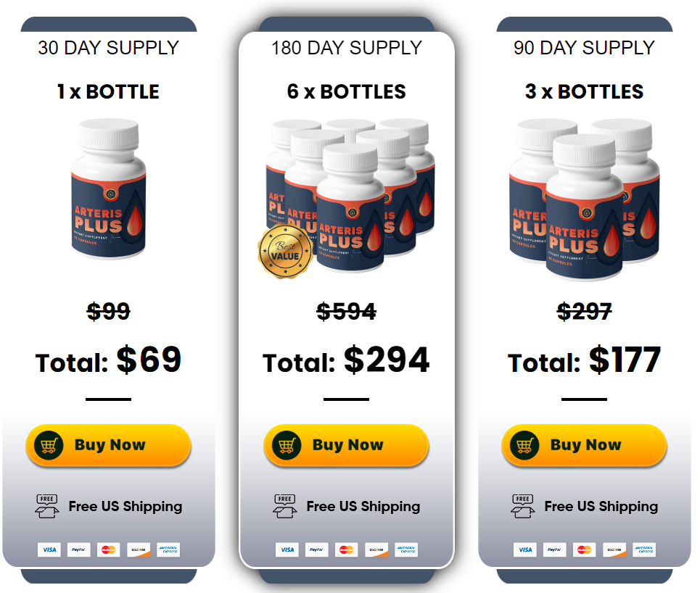Click the Discover icon under the 6 bottle pack

(x=375, y=550)
